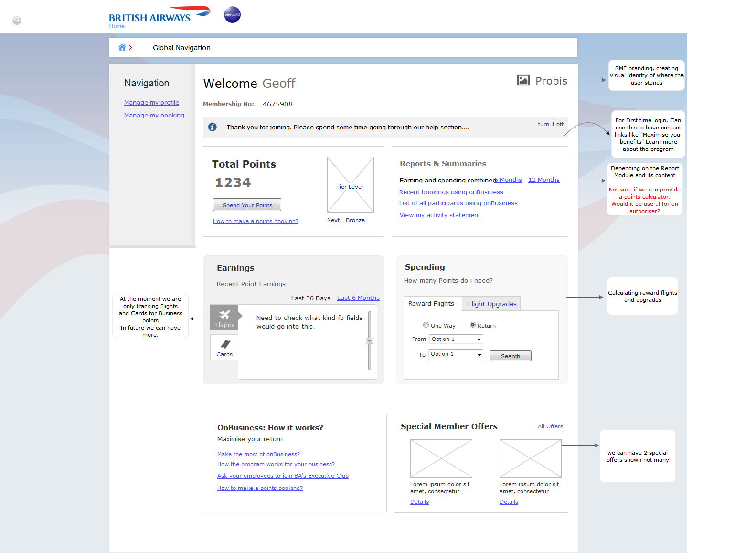756x553 pixels.
Task: Open Manage my booking
Action: click(x=154, y=115)
